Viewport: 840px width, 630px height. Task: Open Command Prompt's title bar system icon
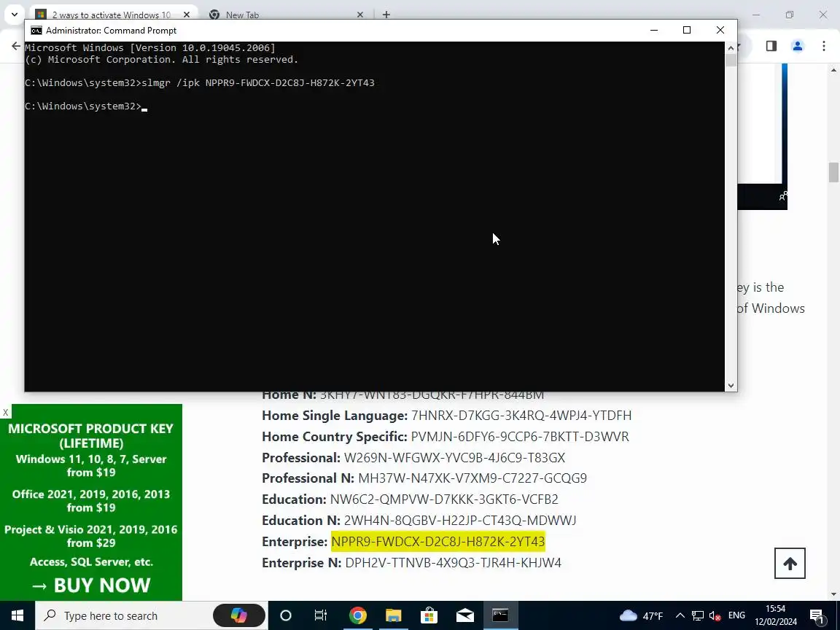tap(36, 31)
